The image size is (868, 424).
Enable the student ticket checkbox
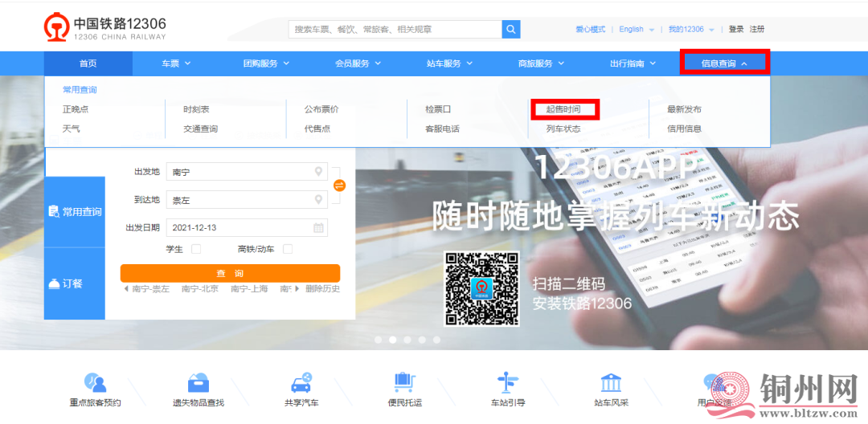(196, 249)
